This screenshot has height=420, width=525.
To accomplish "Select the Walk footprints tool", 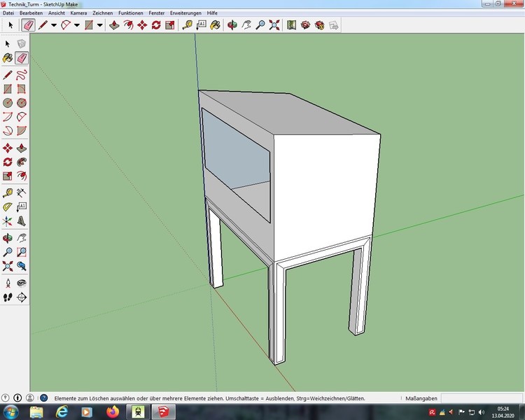I will (8, 297).
